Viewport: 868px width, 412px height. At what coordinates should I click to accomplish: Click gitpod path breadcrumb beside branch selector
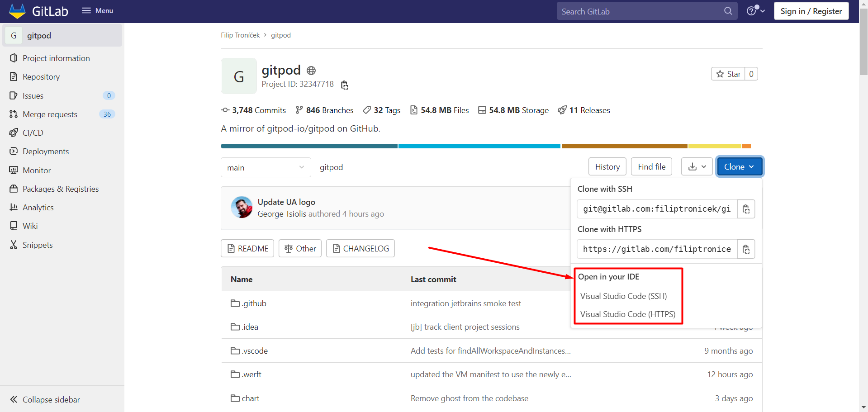coord(331,167)
